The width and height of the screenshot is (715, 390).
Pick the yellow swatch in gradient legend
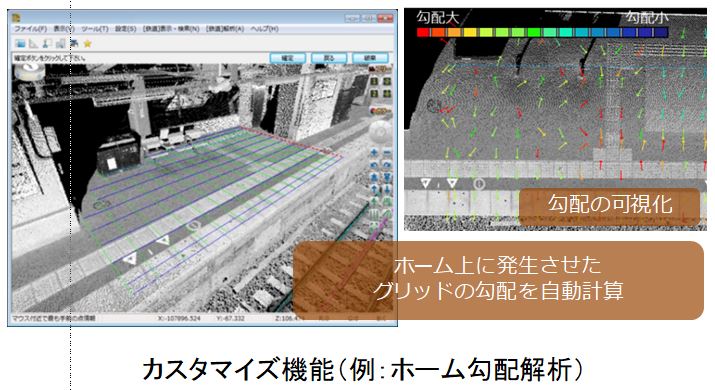point(470,32)
